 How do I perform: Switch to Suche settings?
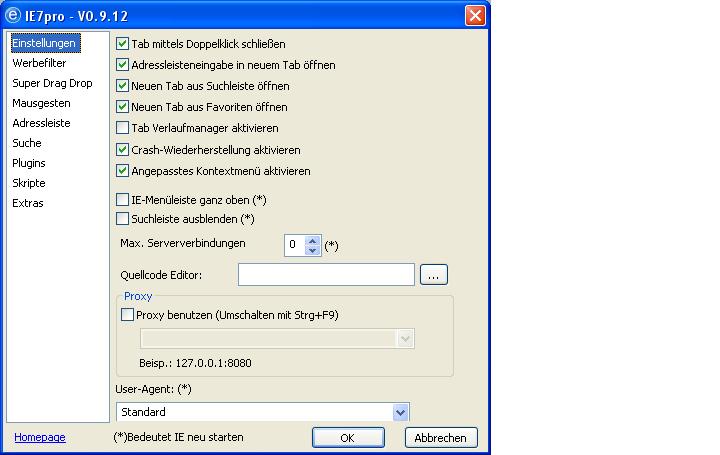(27, 143)
